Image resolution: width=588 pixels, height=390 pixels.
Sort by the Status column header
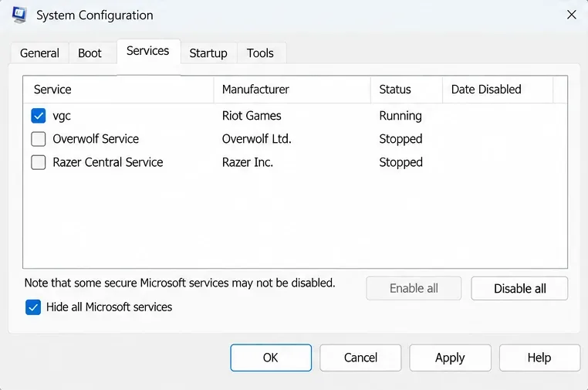coord(407,90)
